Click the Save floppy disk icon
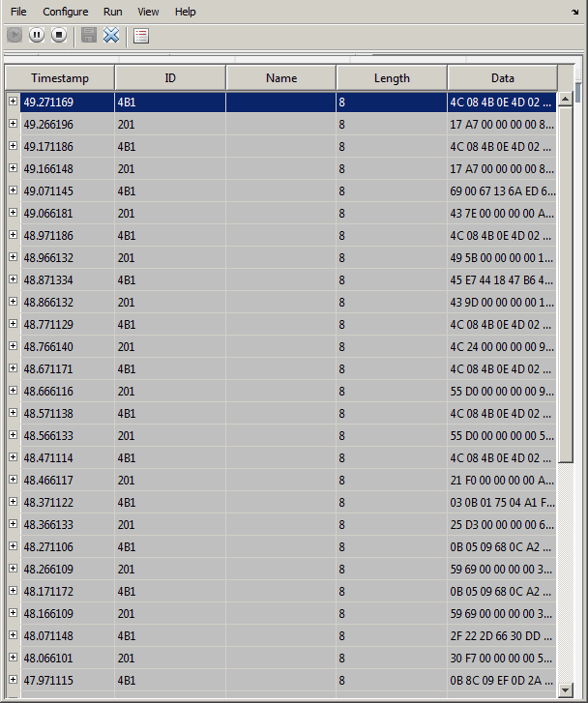Image resolution: width=588 pixels, height=703 pixels. (89, 35)
